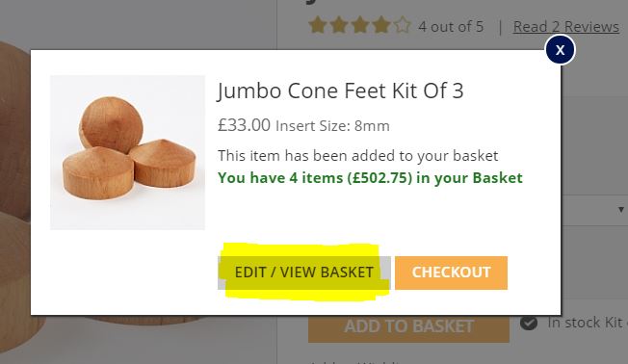Click the Jumbo Cone Feet product thumbnail
Screen dimensions: 628x364
point(127,152)
